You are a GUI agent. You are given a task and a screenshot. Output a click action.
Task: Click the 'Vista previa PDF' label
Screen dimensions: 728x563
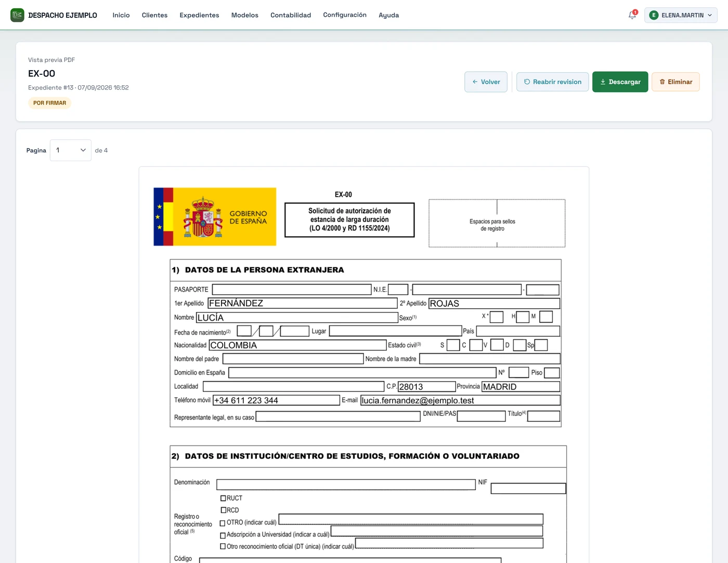pyautogui.click(x=51, y=60)
